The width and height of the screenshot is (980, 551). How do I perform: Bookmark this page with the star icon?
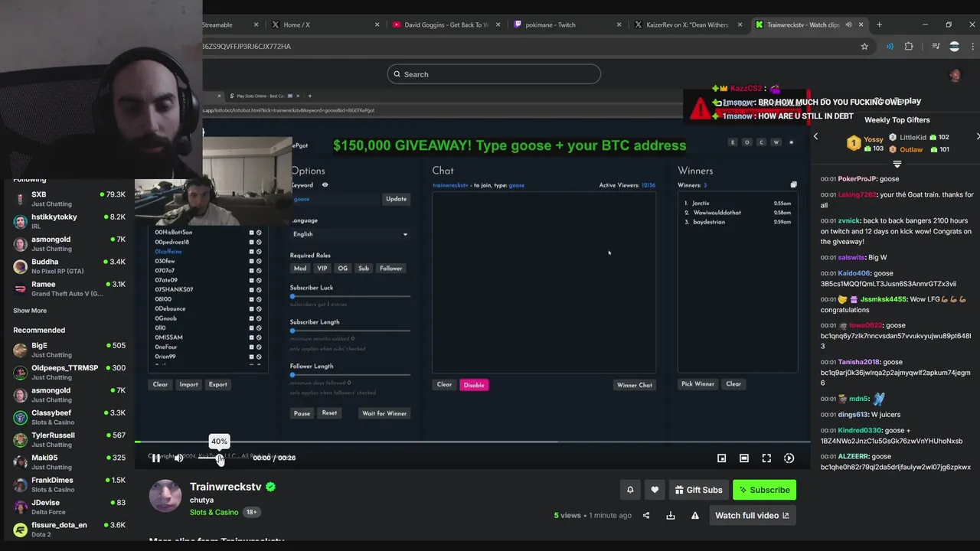click(864, 46)
